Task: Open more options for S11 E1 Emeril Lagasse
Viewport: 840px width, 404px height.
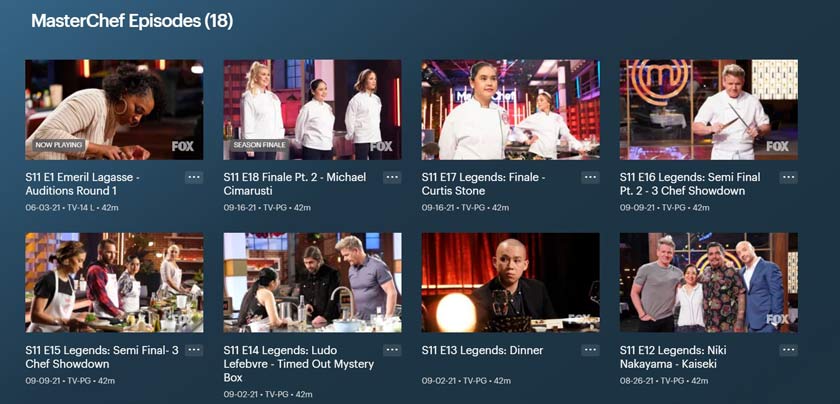Action: pos(194,177)
